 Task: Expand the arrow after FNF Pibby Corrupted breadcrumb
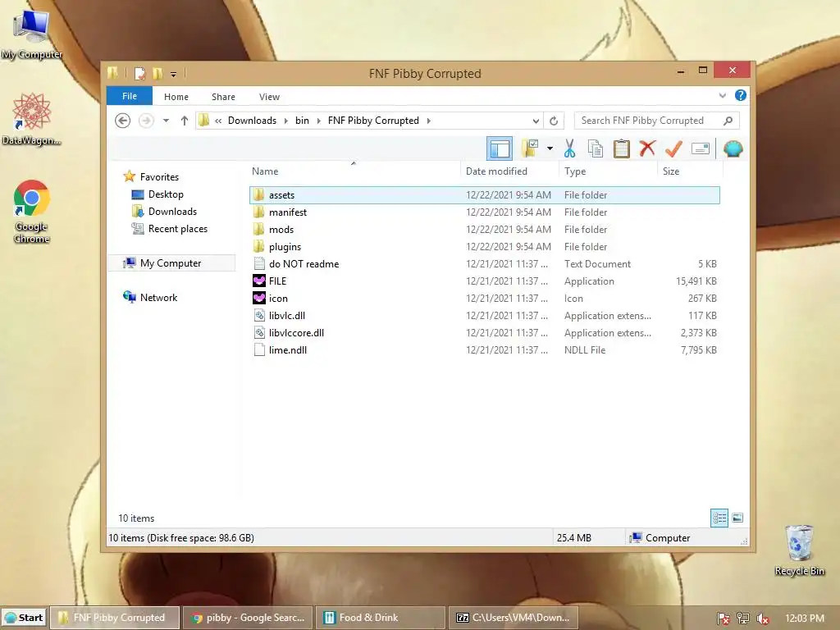pos(428,121)
